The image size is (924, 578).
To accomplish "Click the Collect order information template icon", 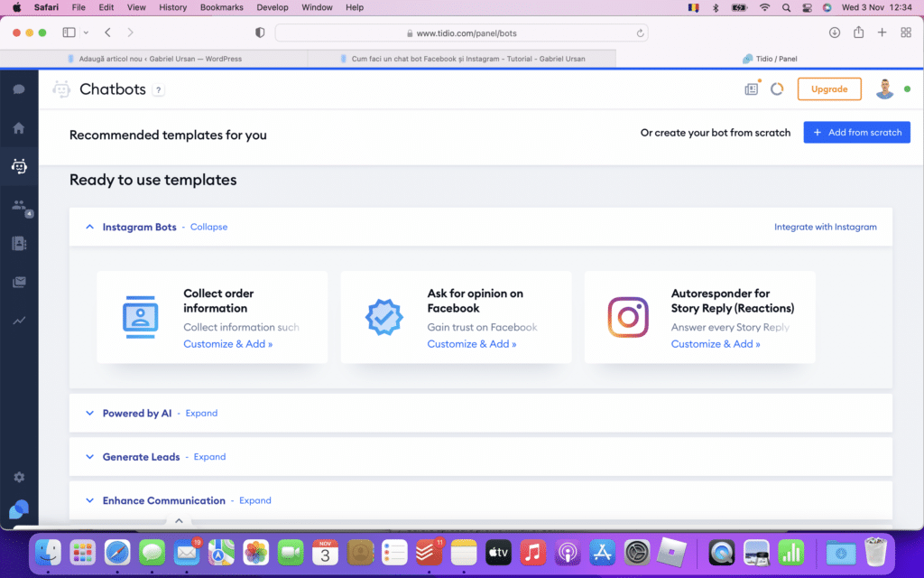I will pyautogui.click(x=140, y=317).
